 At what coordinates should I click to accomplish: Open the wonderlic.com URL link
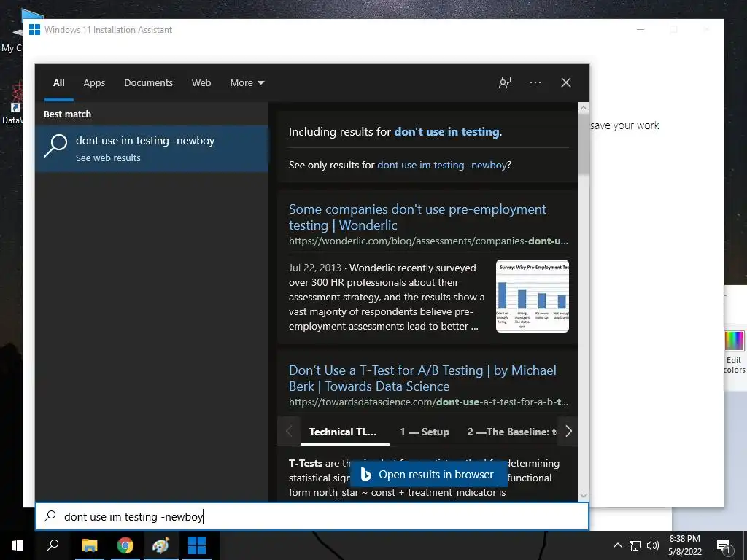pyautogui.click(x=428, y=241)
